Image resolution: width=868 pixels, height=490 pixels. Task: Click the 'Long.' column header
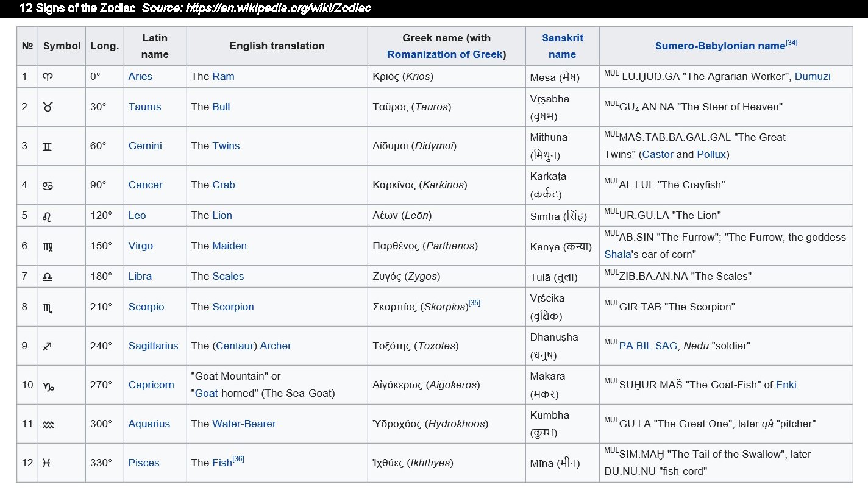[104, 46]
